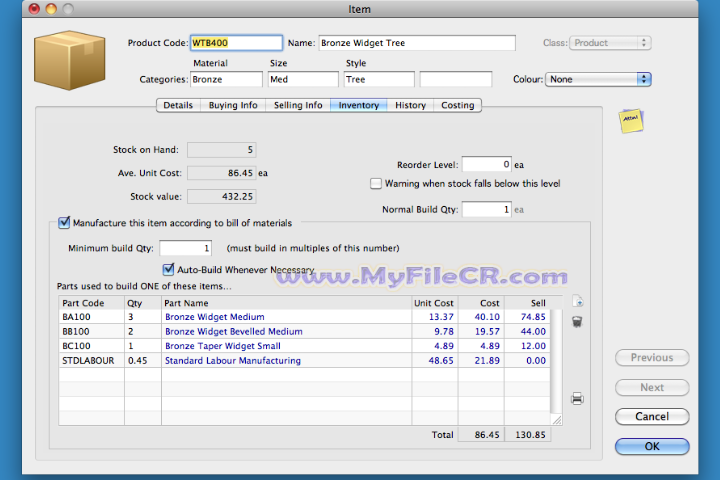Click the total sell value 130.85

click(x=528, y=435)
